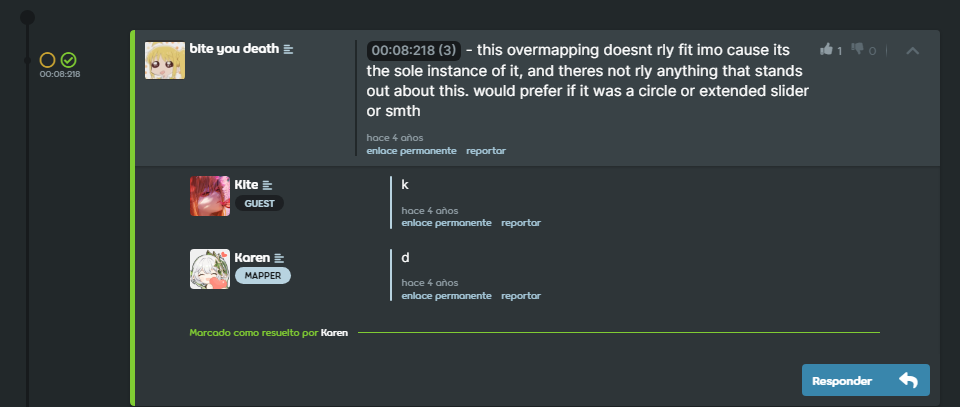Open user card icon next to Karen
The width and height of the screenshot is (960, 407).
point(279,258)
